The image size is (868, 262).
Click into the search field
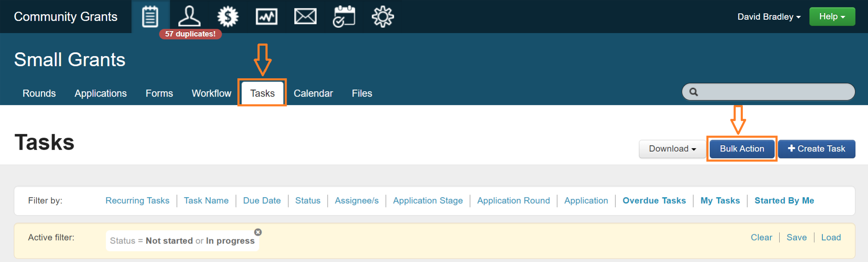coord(774,92)
